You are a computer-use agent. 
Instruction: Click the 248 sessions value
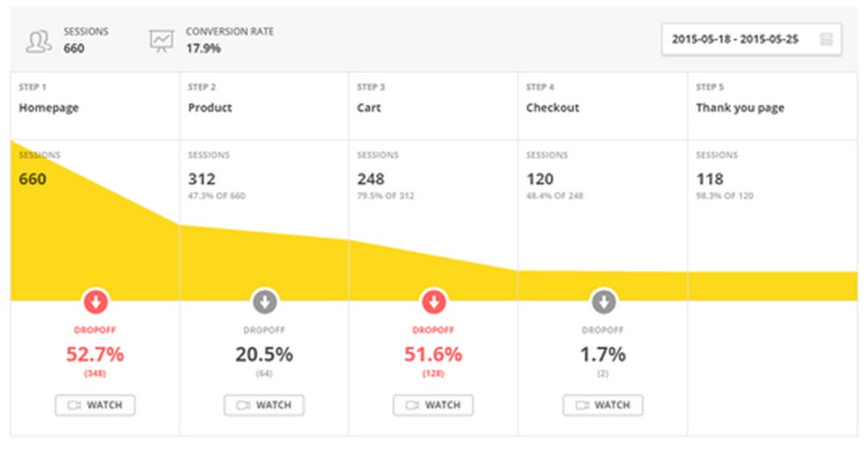370,179
